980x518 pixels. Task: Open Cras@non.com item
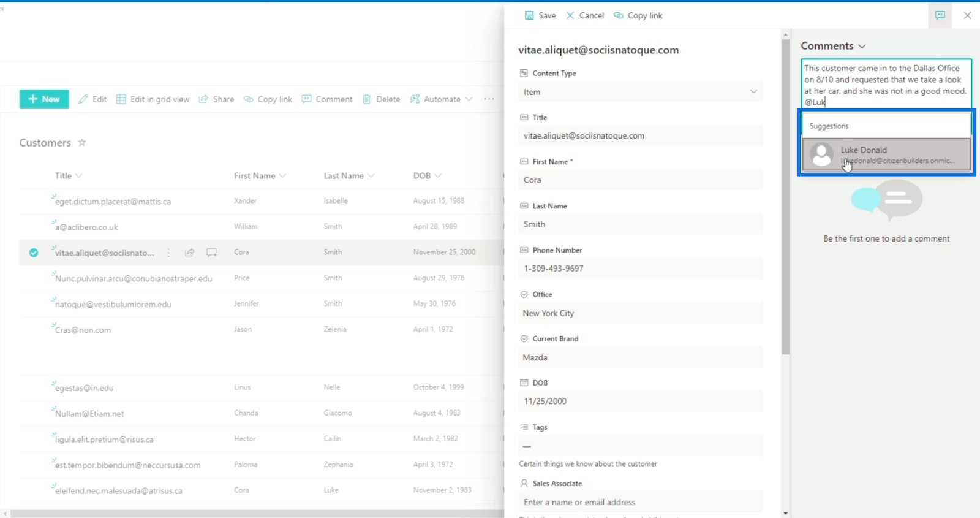pos(83,330)
